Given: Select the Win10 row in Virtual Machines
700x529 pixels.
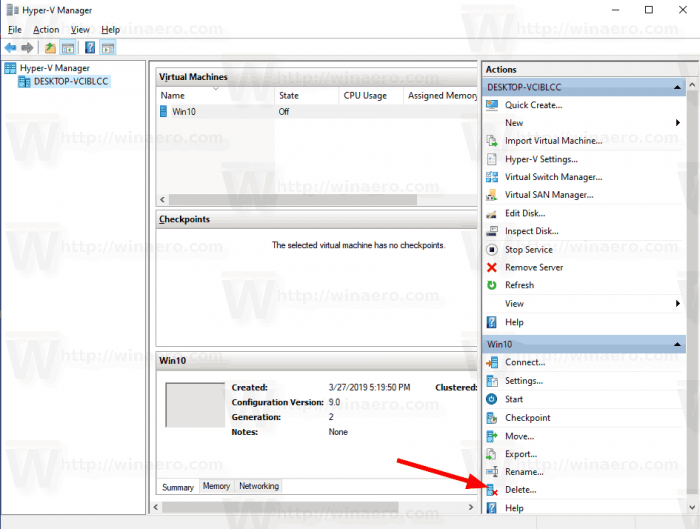Looking at the screenshot, I should (184, 112).
